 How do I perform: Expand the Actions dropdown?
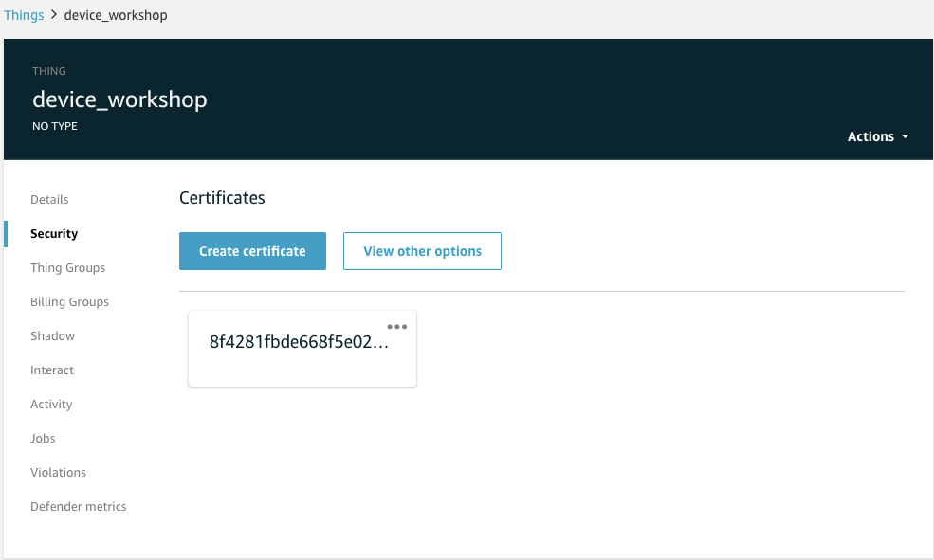[x=878, y=136]
